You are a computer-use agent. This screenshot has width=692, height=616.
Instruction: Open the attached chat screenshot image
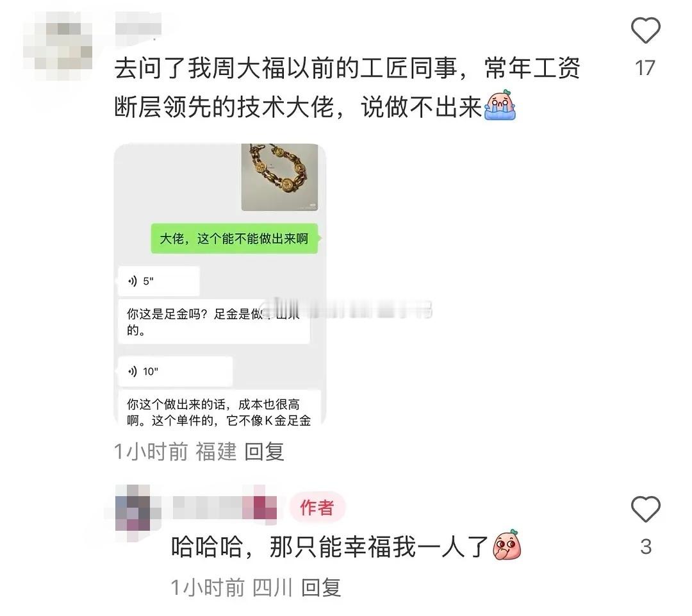click(x=220, y=285)
